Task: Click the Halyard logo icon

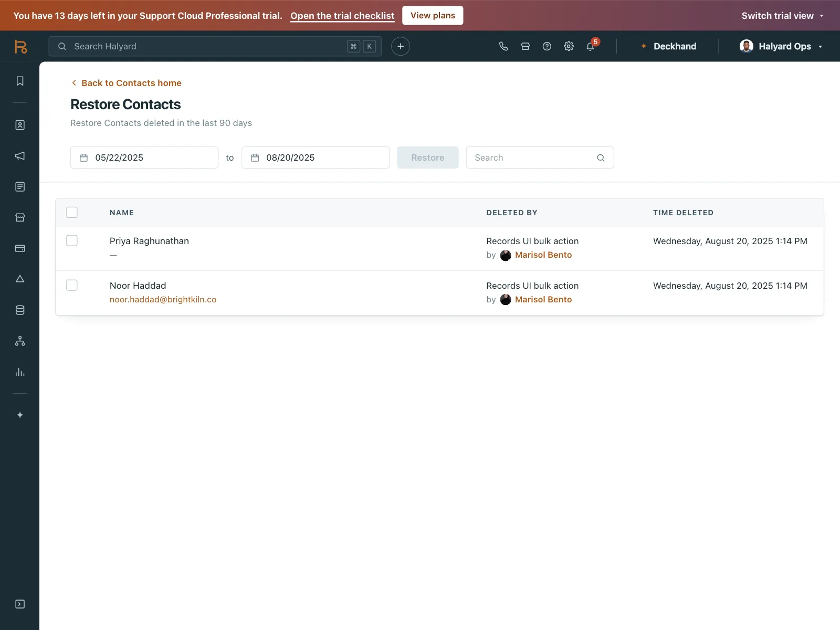Action: pos(20,46)
